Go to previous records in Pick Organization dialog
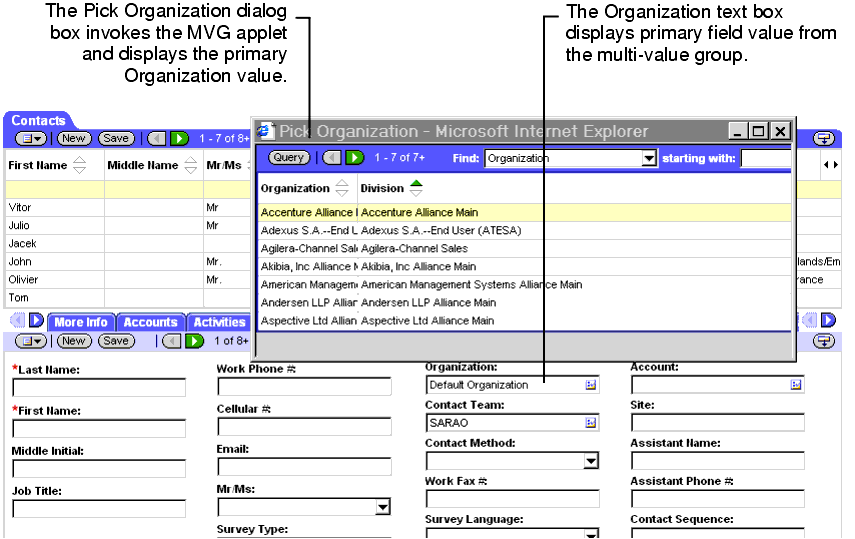Image resolution: width=855 pixels, height=539 pixels. pos(332,158)
